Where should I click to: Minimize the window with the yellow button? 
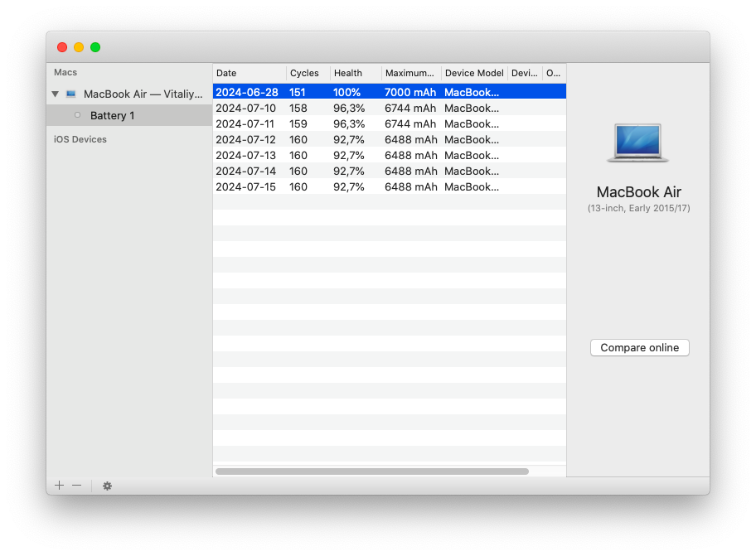coord(79,47)
